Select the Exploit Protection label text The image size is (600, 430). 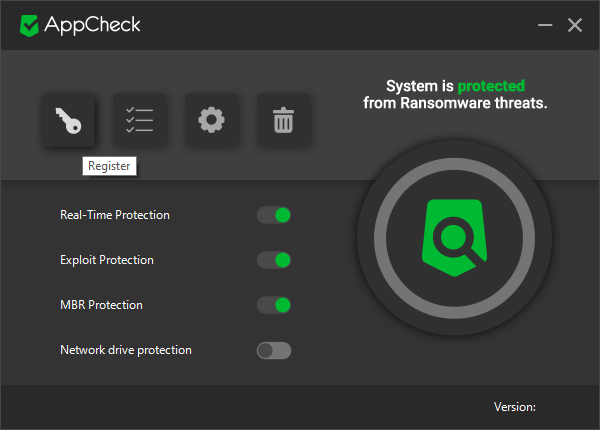(107, 260)
